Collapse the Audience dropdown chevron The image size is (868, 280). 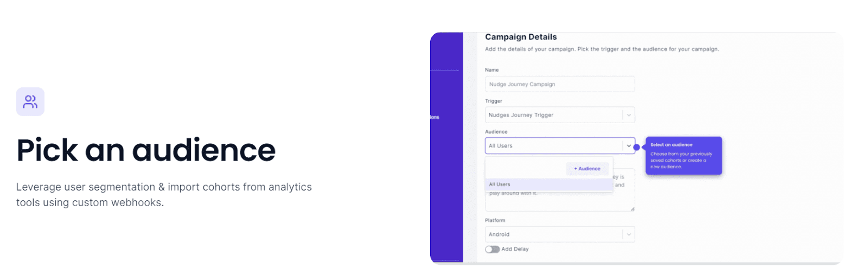point(629,146)
